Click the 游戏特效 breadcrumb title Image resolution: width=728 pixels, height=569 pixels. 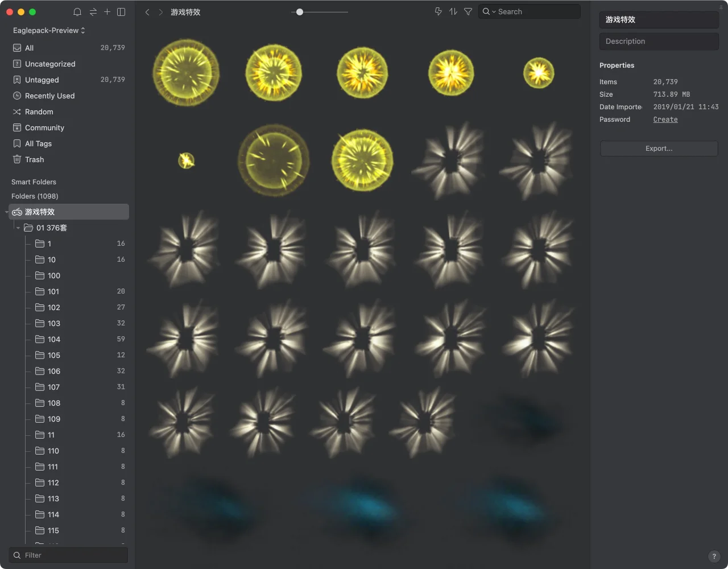point(185,12)
